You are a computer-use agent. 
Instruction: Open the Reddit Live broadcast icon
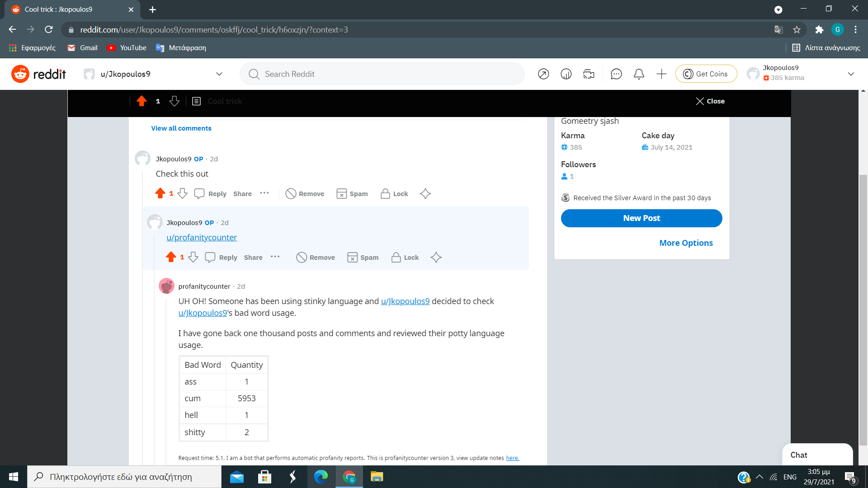point(589,74)
